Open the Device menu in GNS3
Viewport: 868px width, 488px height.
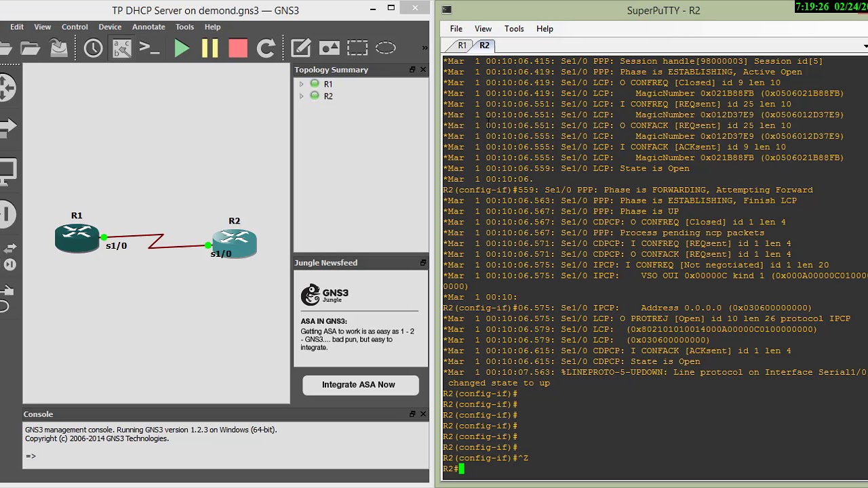click(110, 27)
